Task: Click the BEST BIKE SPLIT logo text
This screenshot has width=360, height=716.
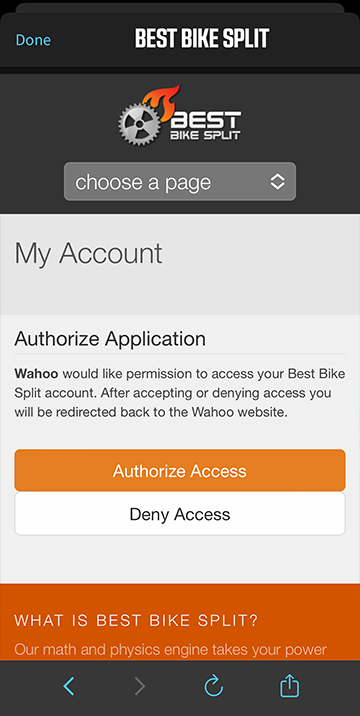Action: point(206,126)
